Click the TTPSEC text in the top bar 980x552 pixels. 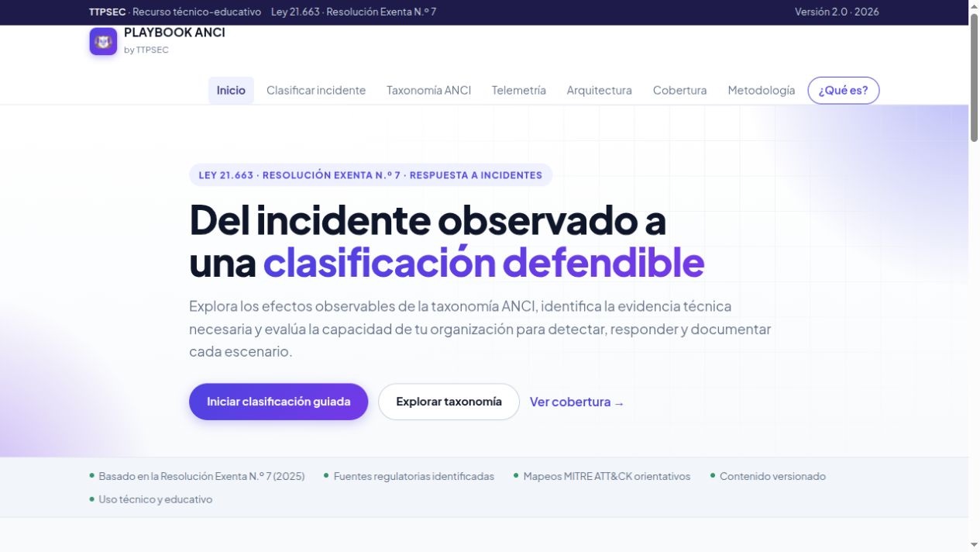pyautogui.click(x=107, y=12)
